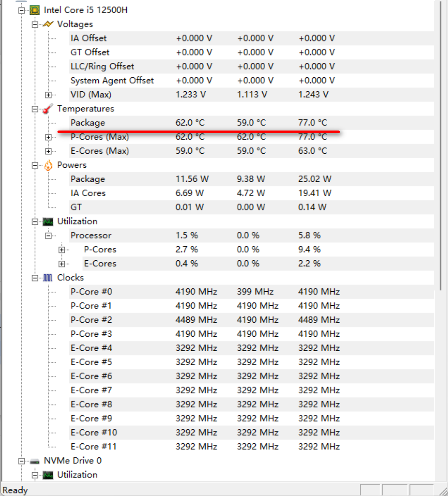
Task: Collapse the NVMe Drive 0 node
Action: (x=22, y=461)
